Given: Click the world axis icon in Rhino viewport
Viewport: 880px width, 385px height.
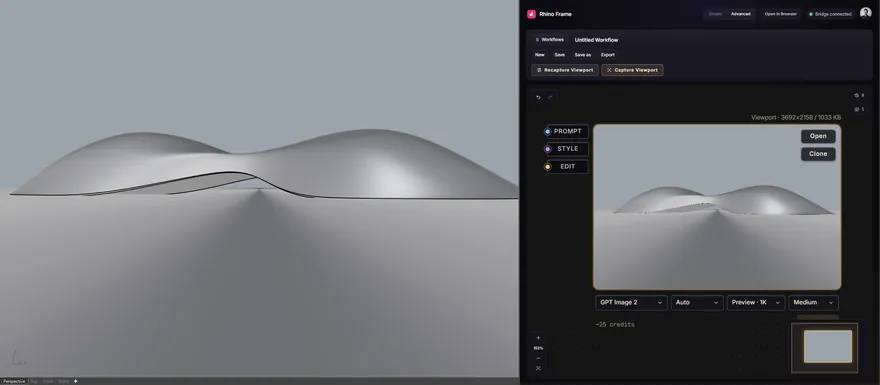Looking at the screenshot, I should click(x=19, y=358).
